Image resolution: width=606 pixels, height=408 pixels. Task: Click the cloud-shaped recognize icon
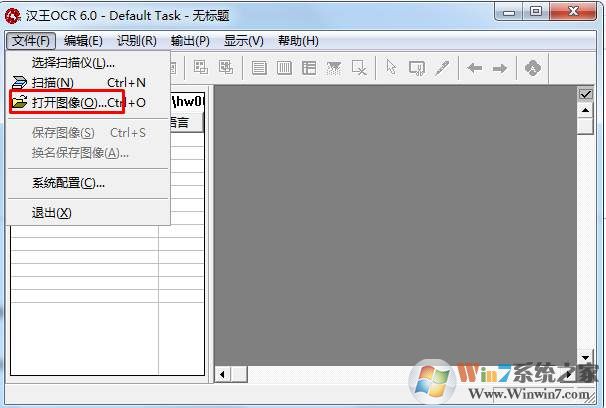click(x=533, y=68)
